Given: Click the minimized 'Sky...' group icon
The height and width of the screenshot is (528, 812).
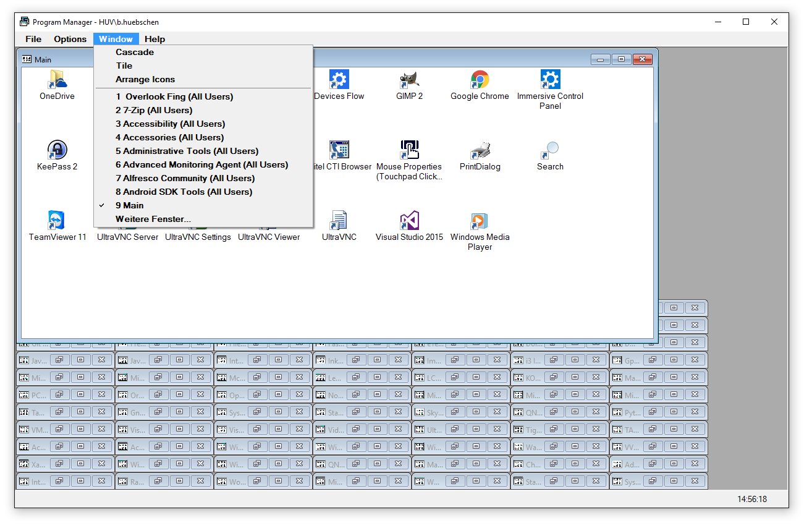Looking at the screenshot, I should click(x=420, y=412).
